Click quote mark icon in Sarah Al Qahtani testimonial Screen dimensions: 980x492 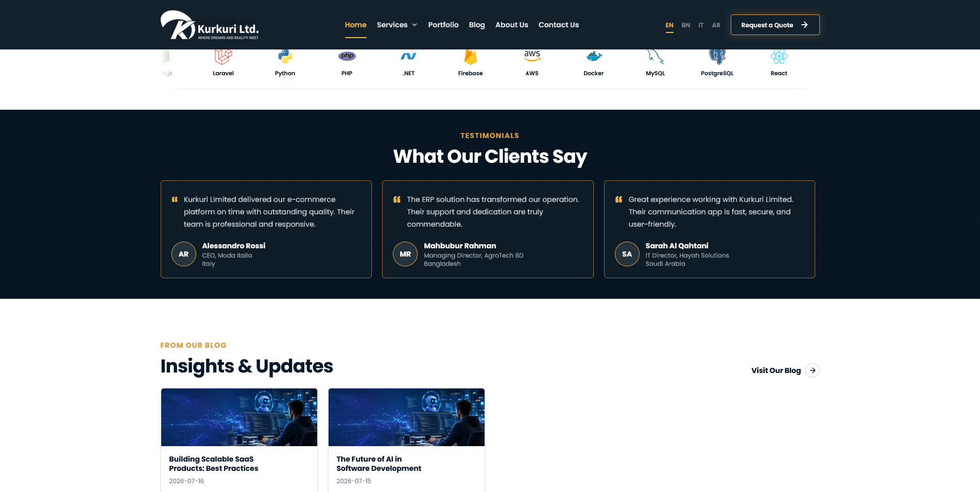(618, 199)
